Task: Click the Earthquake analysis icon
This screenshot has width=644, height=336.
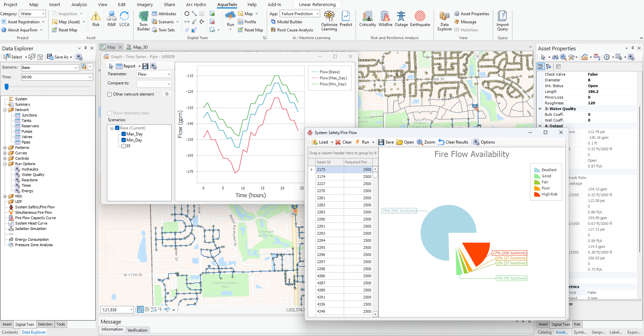Action: pyautogui.click(x=420, y=19)
